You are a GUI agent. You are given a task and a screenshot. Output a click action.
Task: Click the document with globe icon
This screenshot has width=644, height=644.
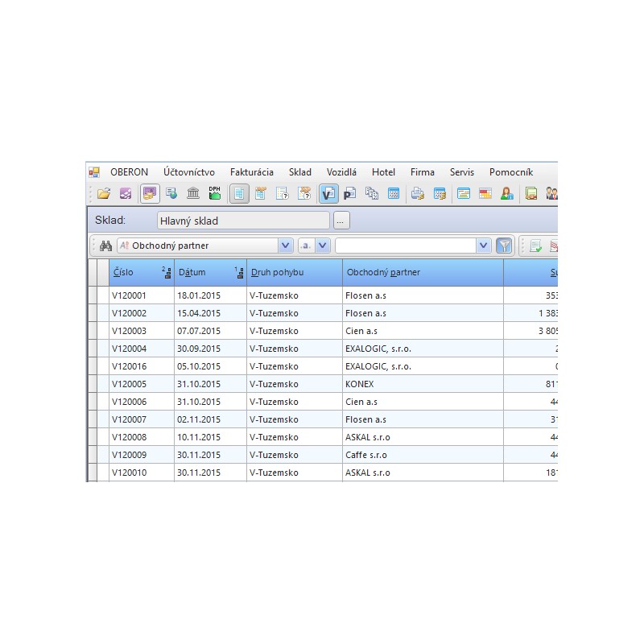pos(171,193)
